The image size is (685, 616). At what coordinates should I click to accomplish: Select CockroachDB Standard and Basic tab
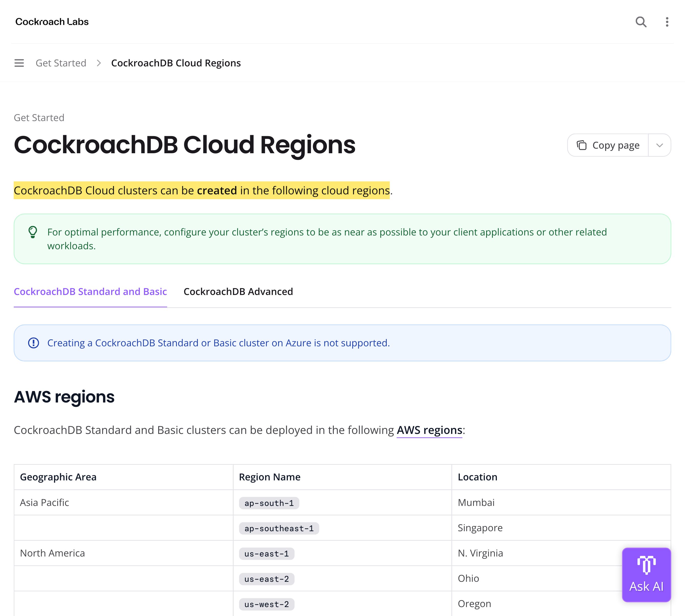tap(90, 291)
